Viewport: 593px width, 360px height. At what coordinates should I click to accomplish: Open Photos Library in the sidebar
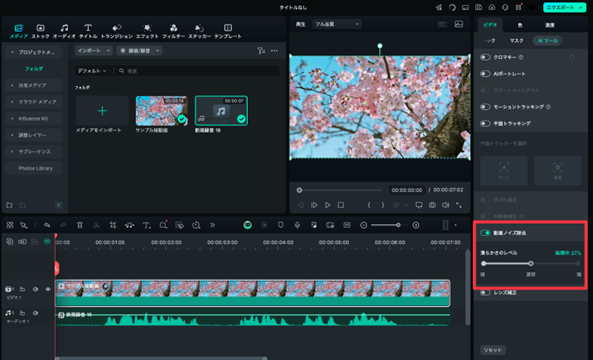(x=33, y=168)
